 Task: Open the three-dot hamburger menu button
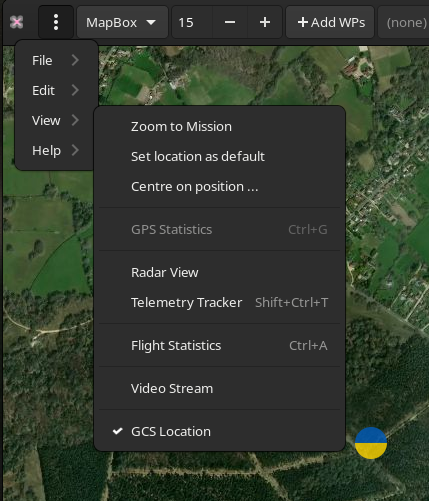[56, 22]
